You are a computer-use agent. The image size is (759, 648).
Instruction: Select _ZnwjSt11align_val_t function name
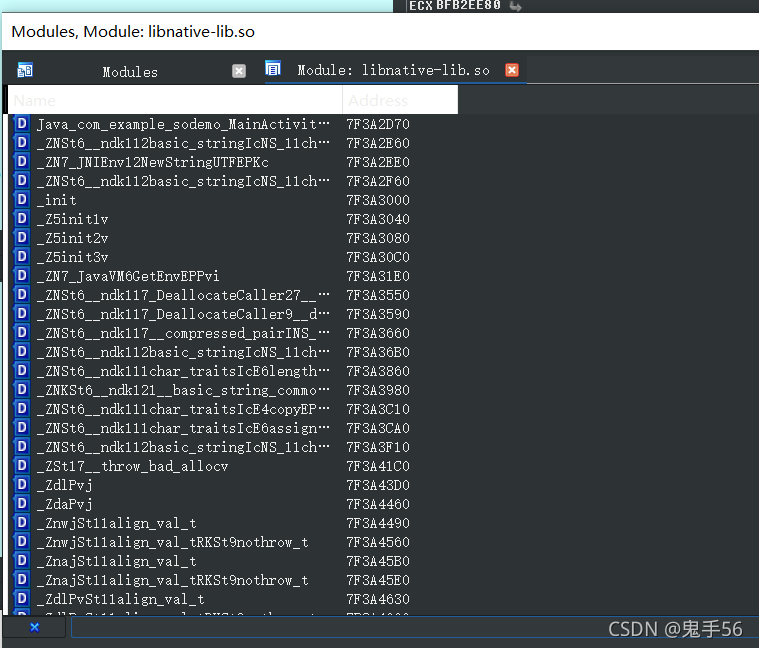coord(116,523)
